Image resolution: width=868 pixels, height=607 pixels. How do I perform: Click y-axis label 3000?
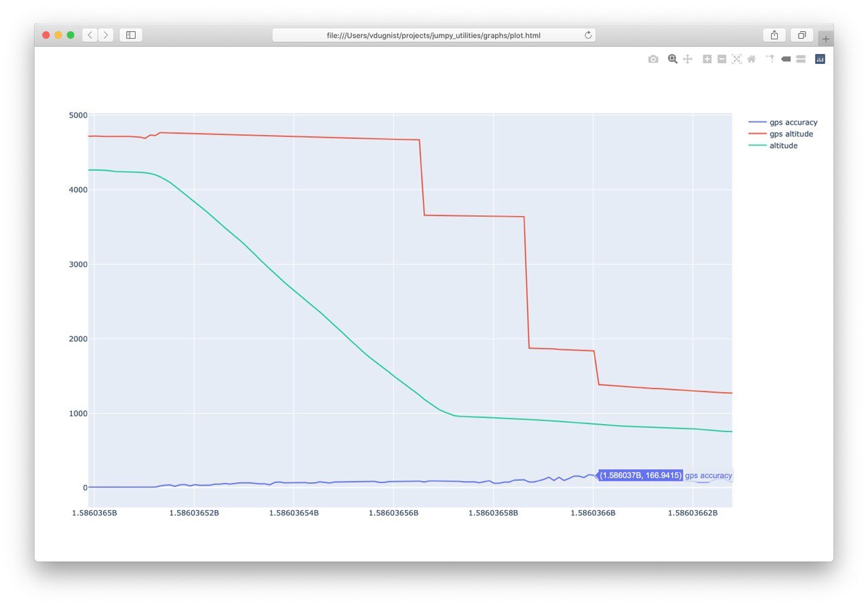pyautogui.click(x=78, y=265)
